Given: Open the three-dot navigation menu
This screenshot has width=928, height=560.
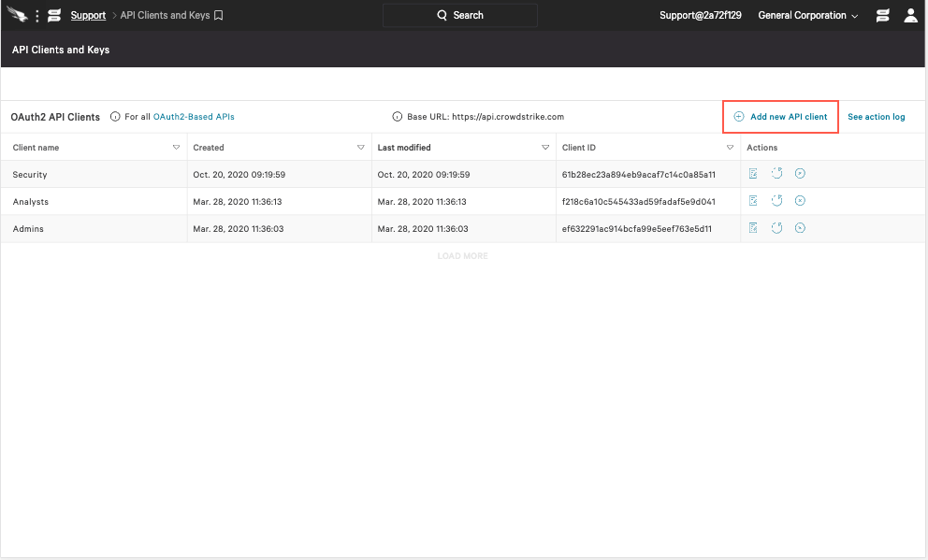Looking at the screenshot, I should [36, 15].
